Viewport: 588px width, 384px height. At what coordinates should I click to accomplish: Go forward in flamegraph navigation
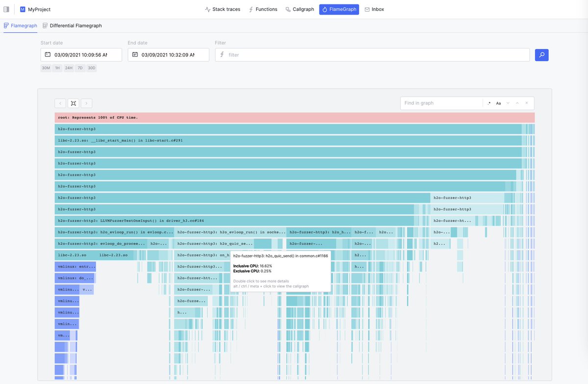click(x=87, y=103)
